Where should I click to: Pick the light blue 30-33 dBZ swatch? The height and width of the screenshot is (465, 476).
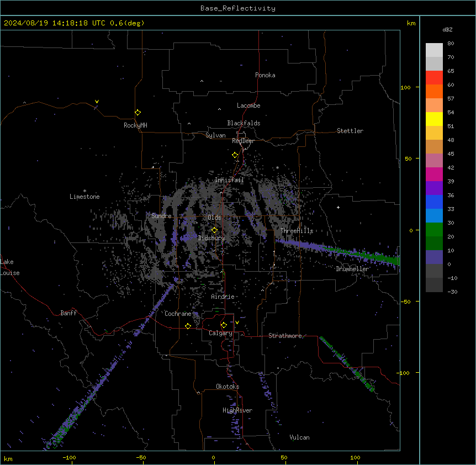click(x=434, y=216)
